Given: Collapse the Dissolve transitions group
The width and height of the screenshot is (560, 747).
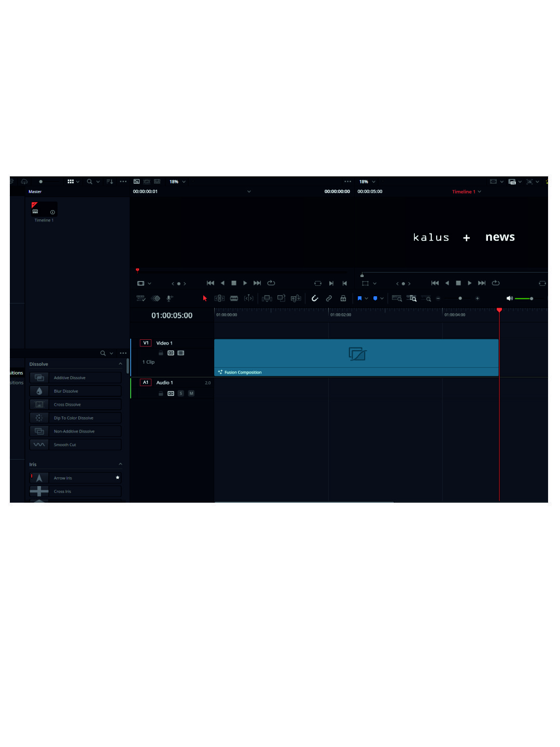Looking at the screenshot, I should [120, 364].
